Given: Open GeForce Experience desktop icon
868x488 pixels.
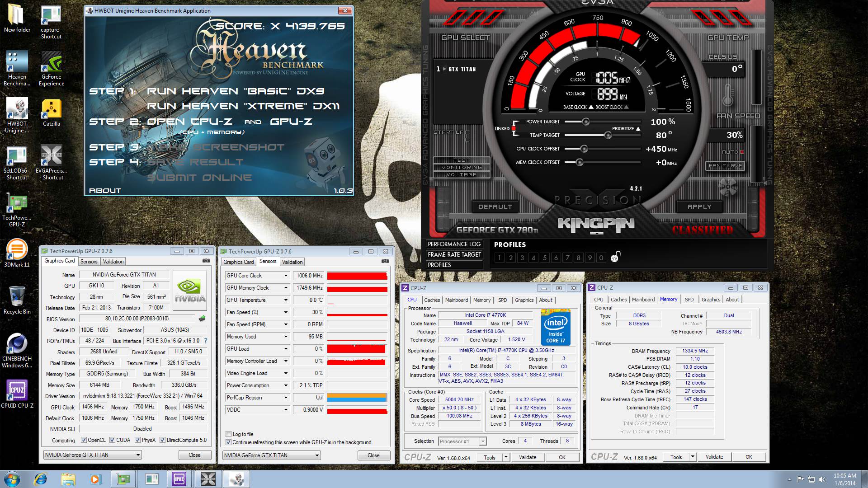Looking at the screenshot, I should (x=52, y=68).
